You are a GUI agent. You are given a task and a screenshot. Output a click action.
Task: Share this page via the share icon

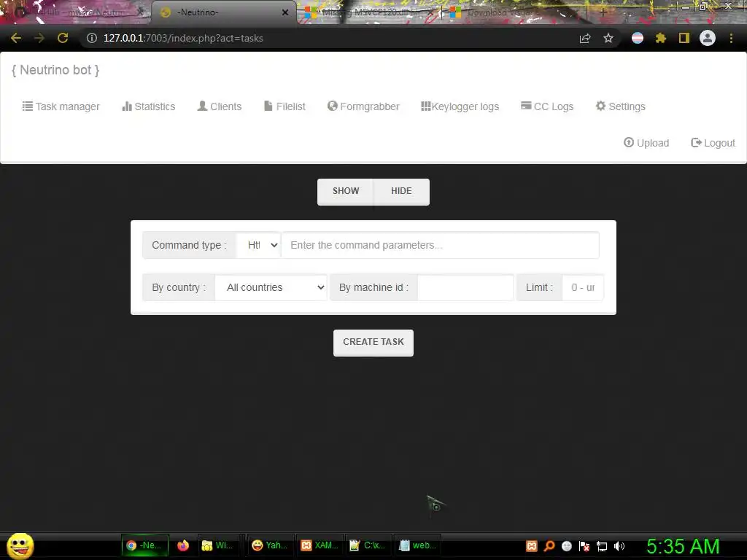(585, 38)
